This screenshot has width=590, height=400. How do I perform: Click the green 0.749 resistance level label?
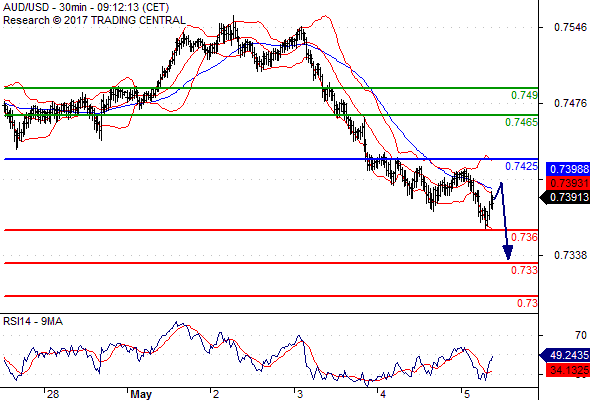(x=525, y=95)
